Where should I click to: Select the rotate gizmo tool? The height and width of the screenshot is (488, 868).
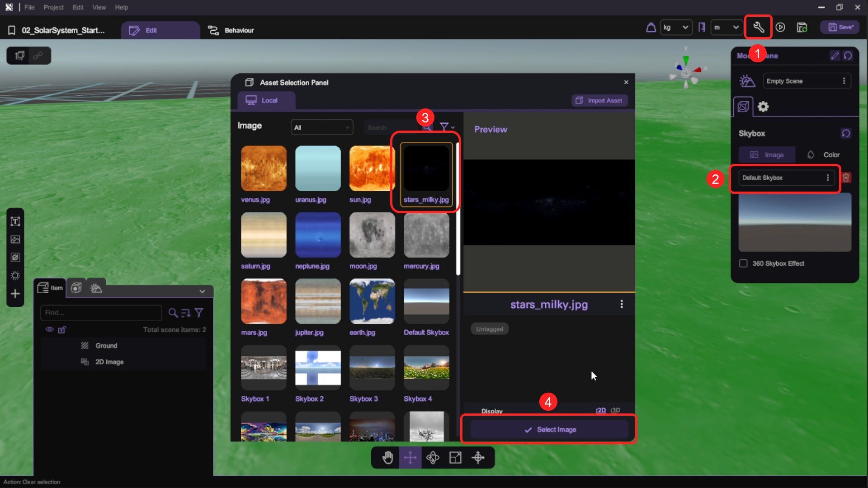(433, 458)
